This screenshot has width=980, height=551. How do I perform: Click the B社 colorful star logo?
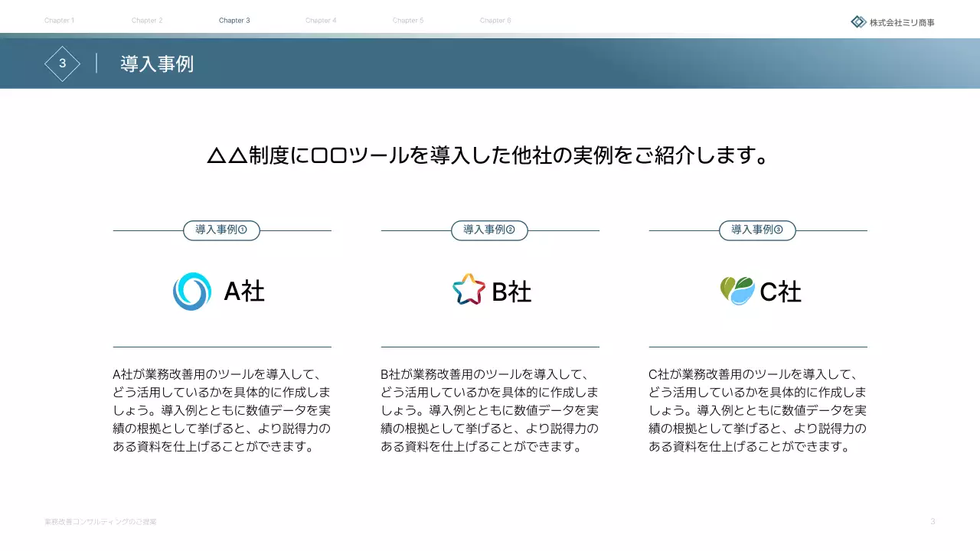(469, 290)
